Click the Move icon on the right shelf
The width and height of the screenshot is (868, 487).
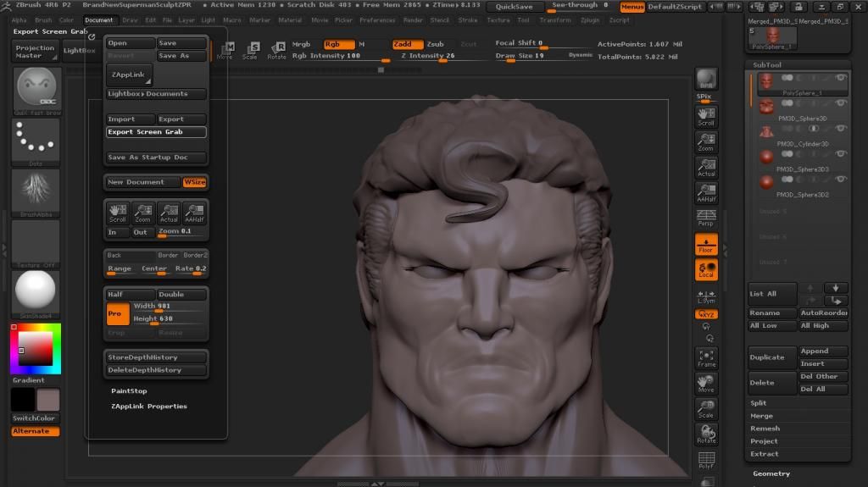click(706, 384)
